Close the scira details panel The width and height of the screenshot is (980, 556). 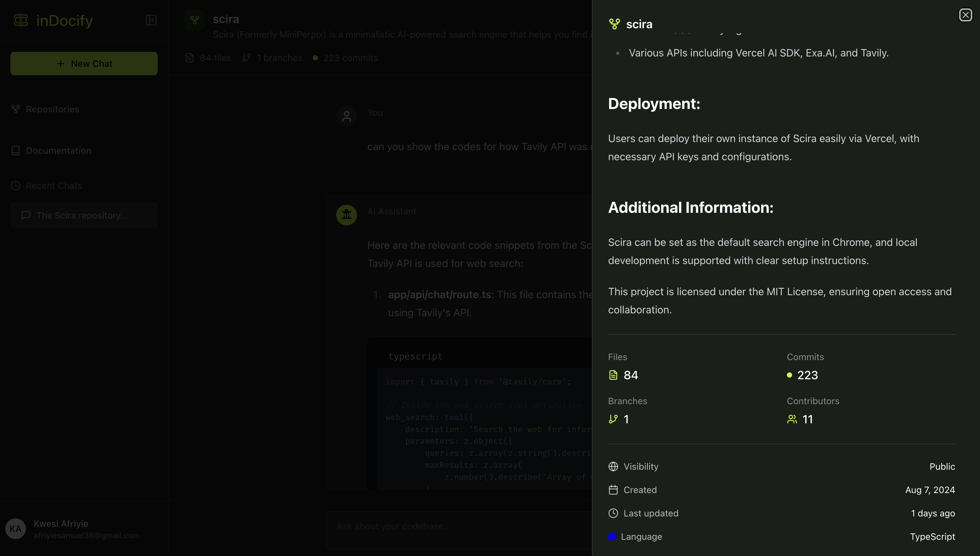click(965, 15)
